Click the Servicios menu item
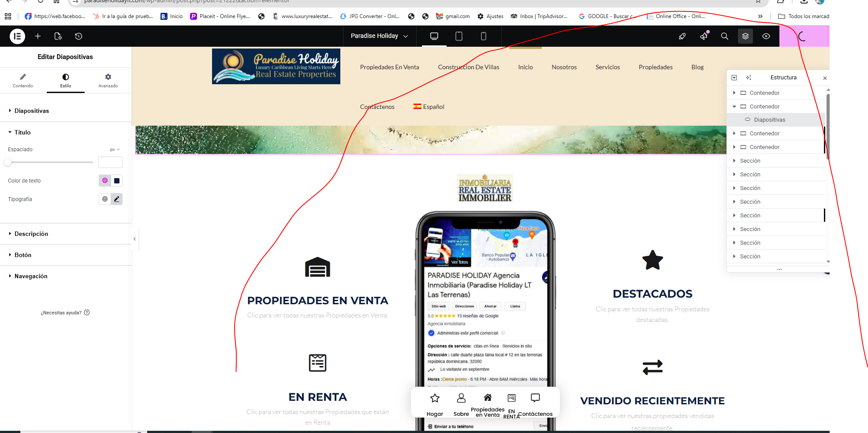This screenshot has height=433, width=868. pos(608,67)
